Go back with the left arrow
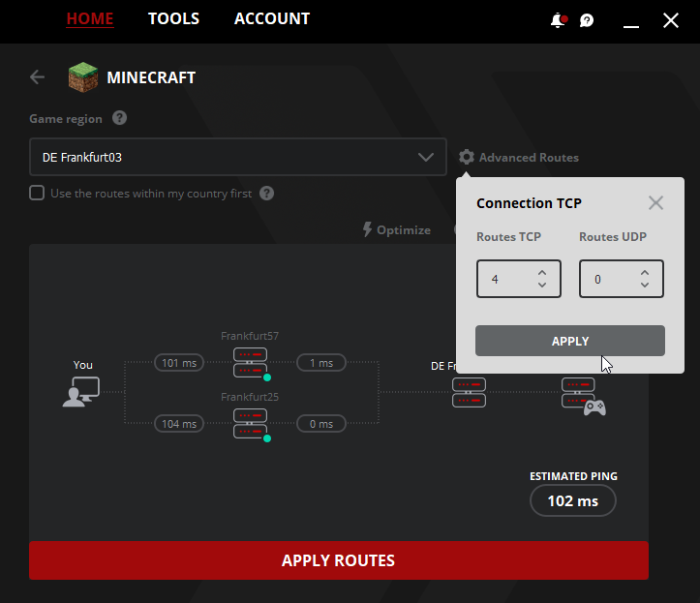This screenshot has width=700, height=603. tap(37, 77)
